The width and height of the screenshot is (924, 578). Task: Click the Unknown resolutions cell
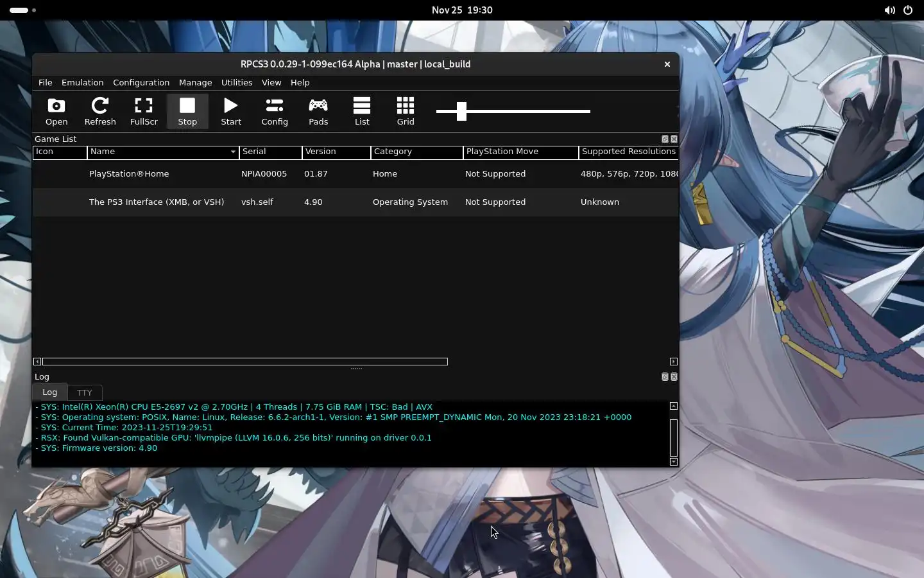pos(600,202)
